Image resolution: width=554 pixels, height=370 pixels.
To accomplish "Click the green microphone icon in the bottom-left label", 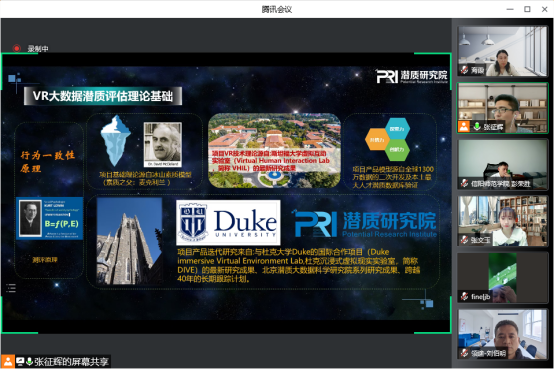I will (29, 361).
